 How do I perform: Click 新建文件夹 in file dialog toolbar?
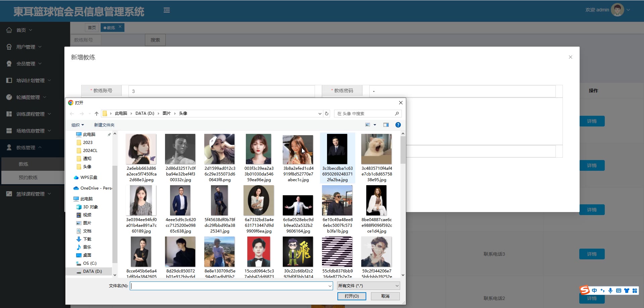coord(104,125)
